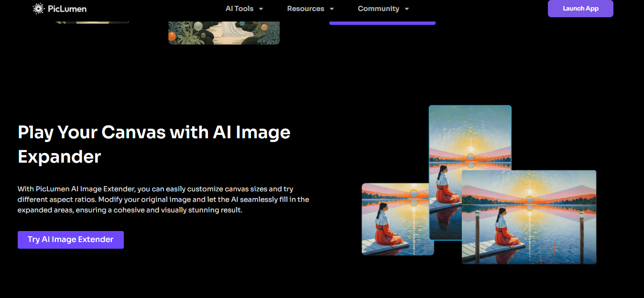Open the AI Tools menu
Viewport: 644px width, 298px height.
[240, 9]
